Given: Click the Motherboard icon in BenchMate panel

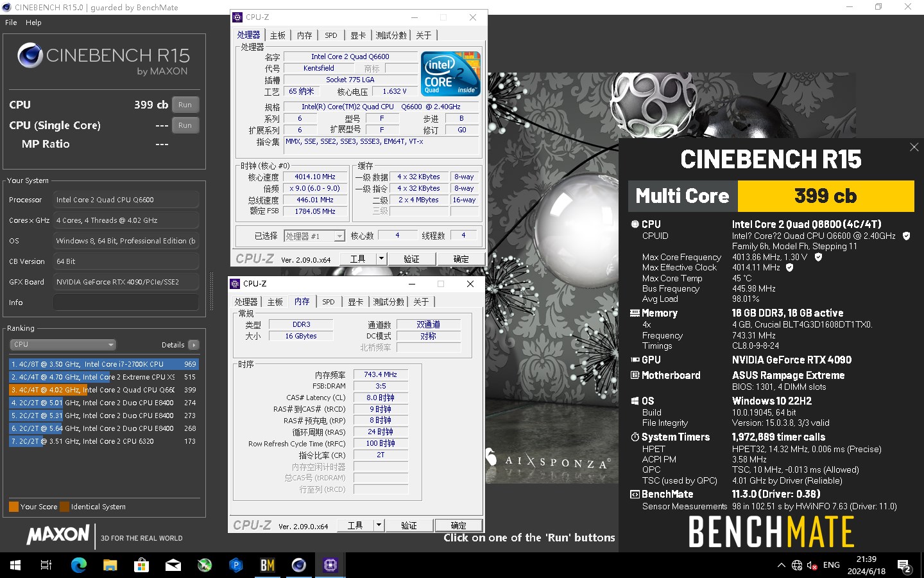Looking at the screenshot, I should [635, 375].
